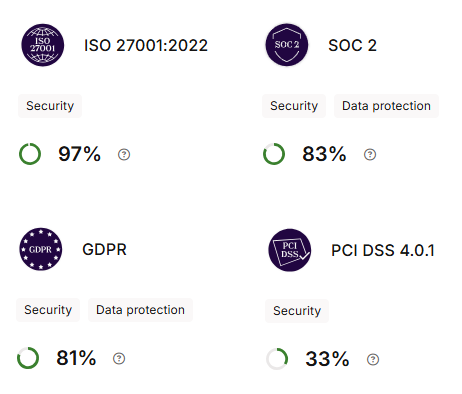Open the SOC 2 framework title
The width and height of the screenshot is (462, 394).
(x=352, y=45)
